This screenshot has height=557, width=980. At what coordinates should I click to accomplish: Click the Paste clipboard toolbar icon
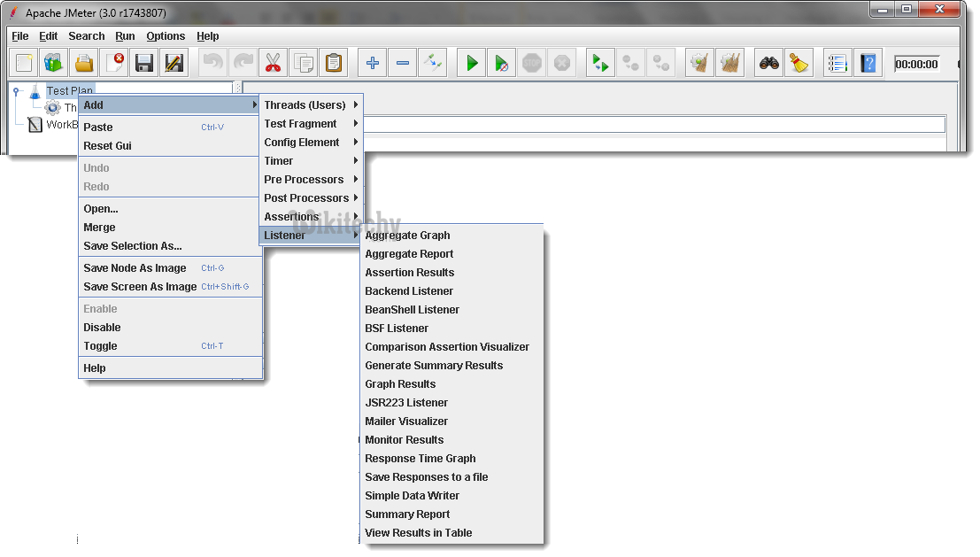[x=333, y=63]
